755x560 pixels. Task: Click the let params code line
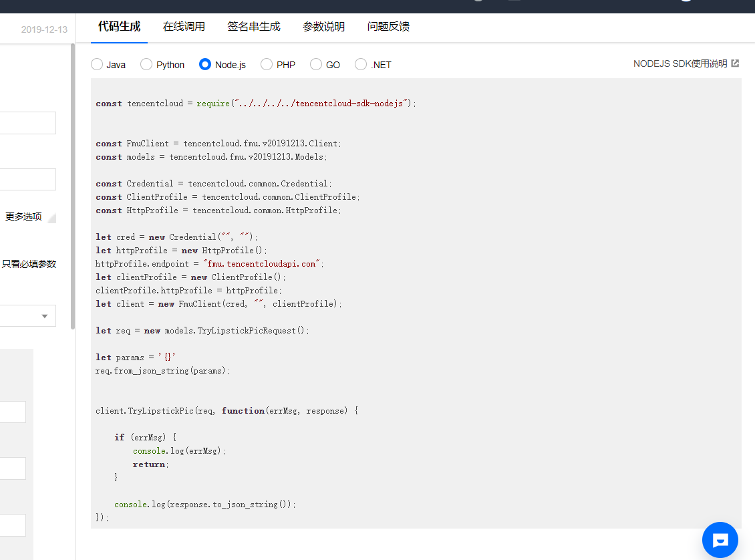pos(136,358)
